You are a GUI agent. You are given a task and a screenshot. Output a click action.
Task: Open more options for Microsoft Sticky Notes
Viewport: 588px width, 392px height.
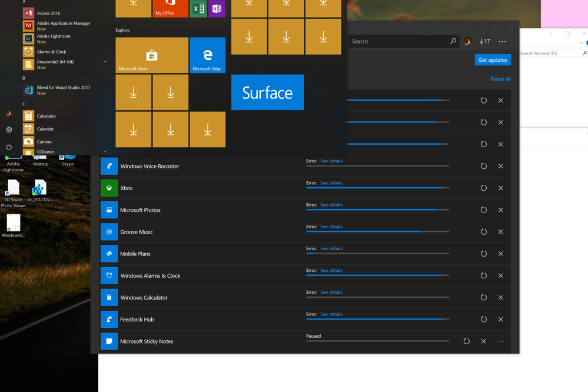coord(501,341)
